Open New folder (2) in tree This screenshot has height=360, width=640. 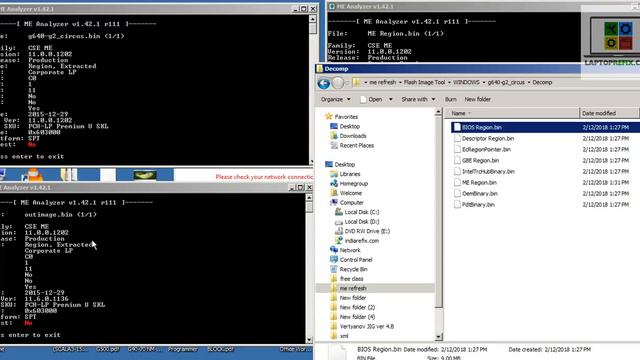357,307
